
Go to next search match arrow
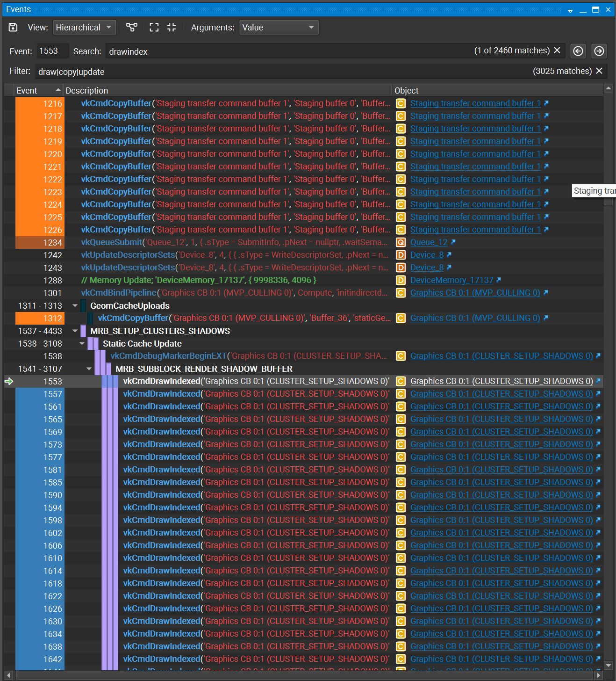[599, 51]
